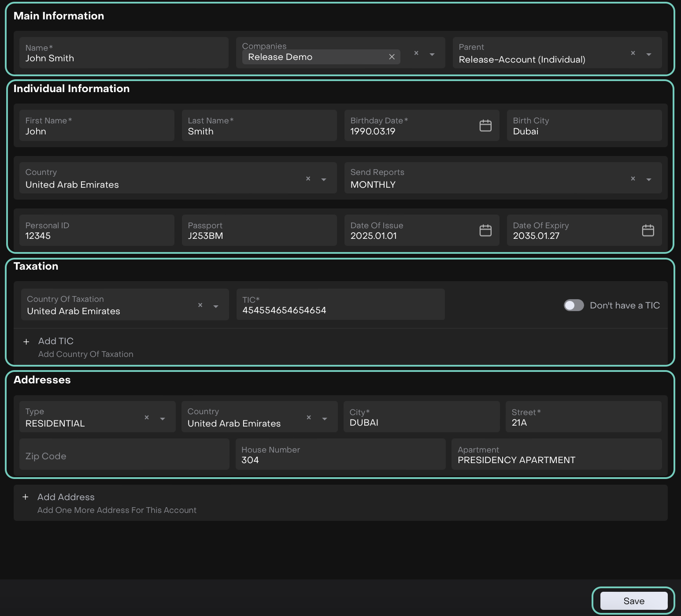Clear the Send Reports selection

[x=633, y=178]
